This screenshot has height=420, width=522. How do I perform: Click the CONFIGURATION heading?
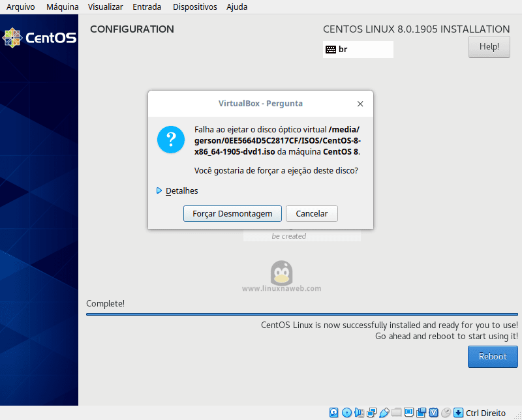(x=132, y=29)
